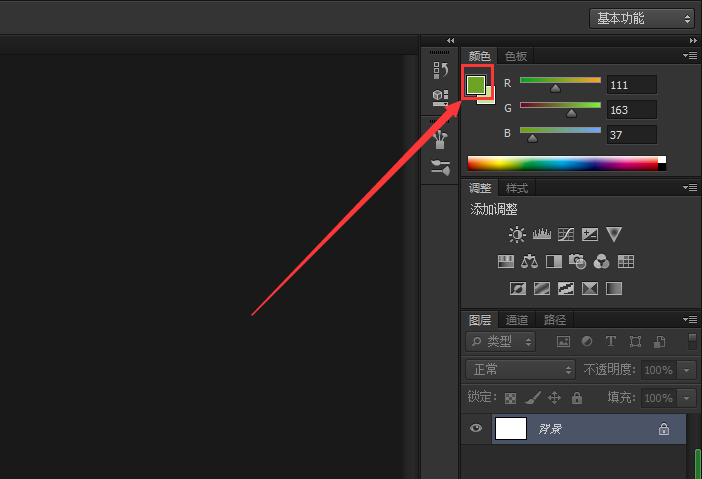Open the 正常 blend mode dropdown
702x479 pixels.
[x=520, y=370]
